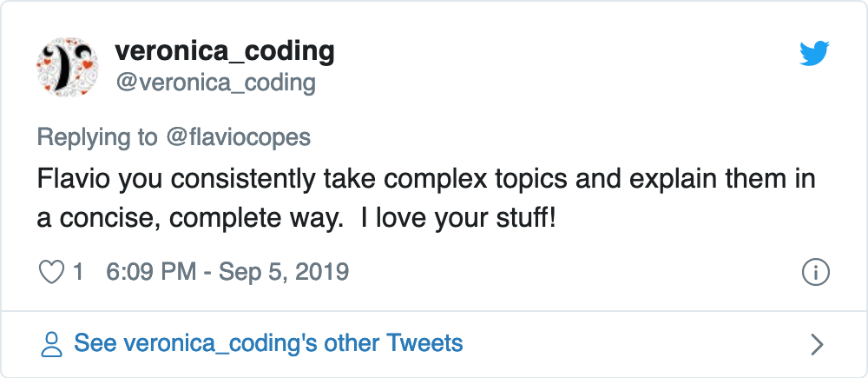Click the word "Tweets" in the footer link
The width and height of the screenshot is (868, 378).
pyautogui.click(x=425, y=343)
